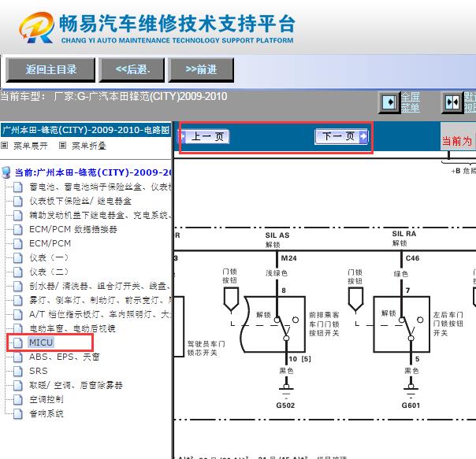Click page icon beside ABS、EPS、天窗
The height and width of the screenshot is (459, 476).
click(18, 357)
